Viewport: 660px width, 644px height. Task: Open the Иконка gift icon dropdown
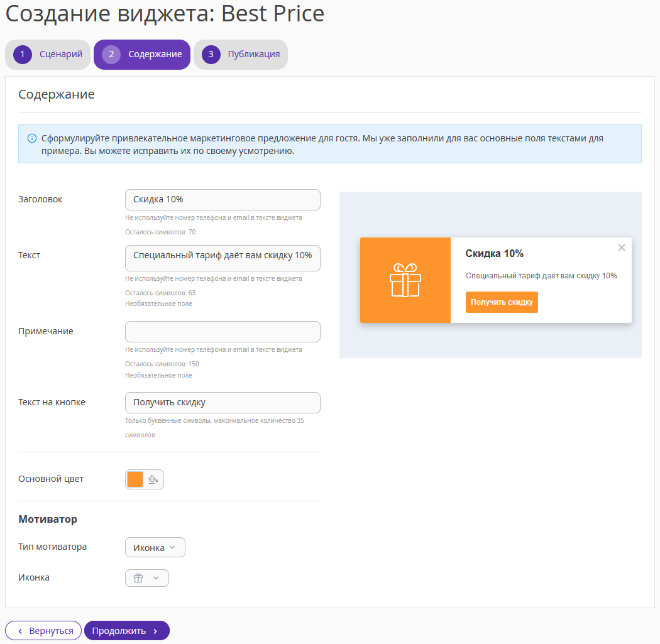(147, 578)
